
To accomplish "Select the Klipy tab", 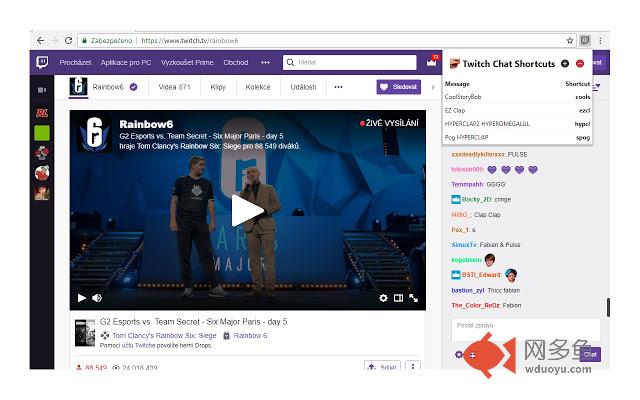I will [218, 87].
